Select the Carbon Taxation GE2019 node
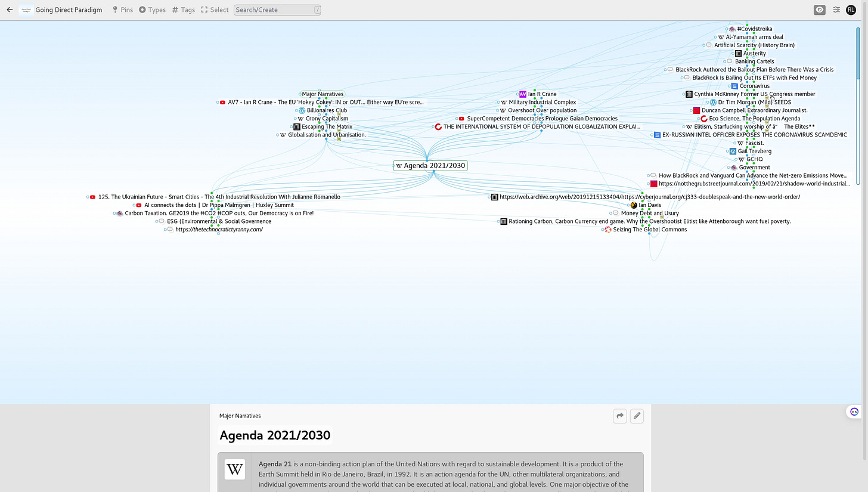The height and width of the screenshot is (492, 868). (x=215, y=213)
